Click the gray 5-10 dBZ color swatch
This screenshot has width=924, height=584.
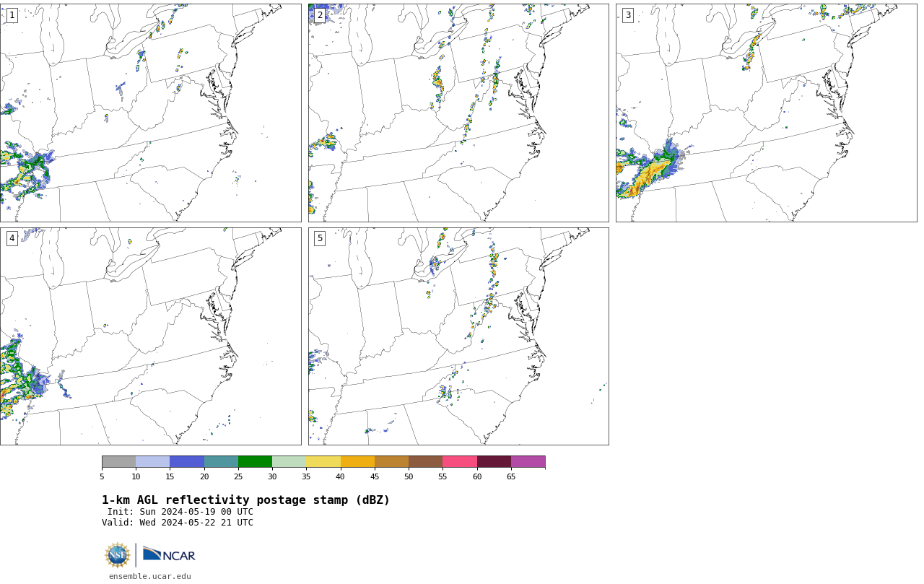(x=118, y=462)
